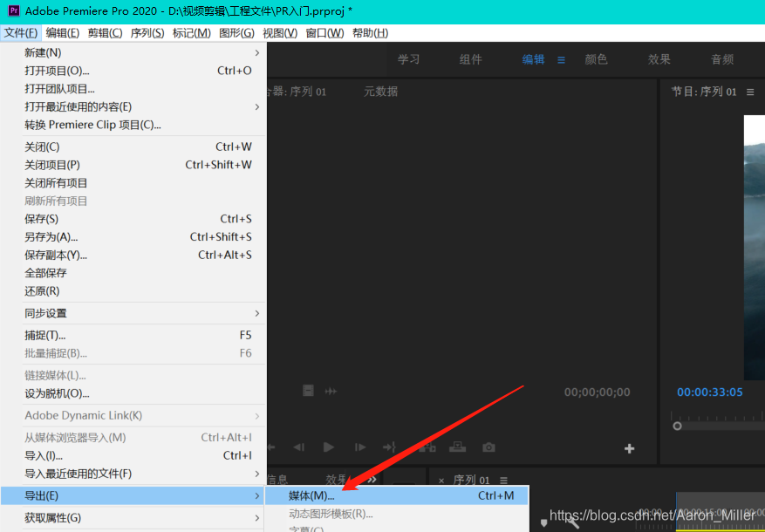Image resolution: width=765 pixels, height=532 pixels.
Task: Choose 另存为(A)... menu item
Action: pos(133,237)
